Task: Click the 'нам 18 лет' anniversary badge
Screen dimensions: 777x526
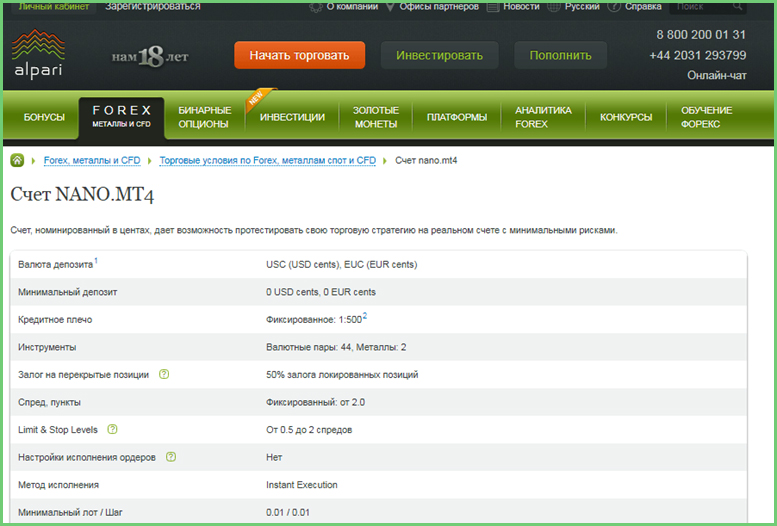Action: tap(150, 56)
